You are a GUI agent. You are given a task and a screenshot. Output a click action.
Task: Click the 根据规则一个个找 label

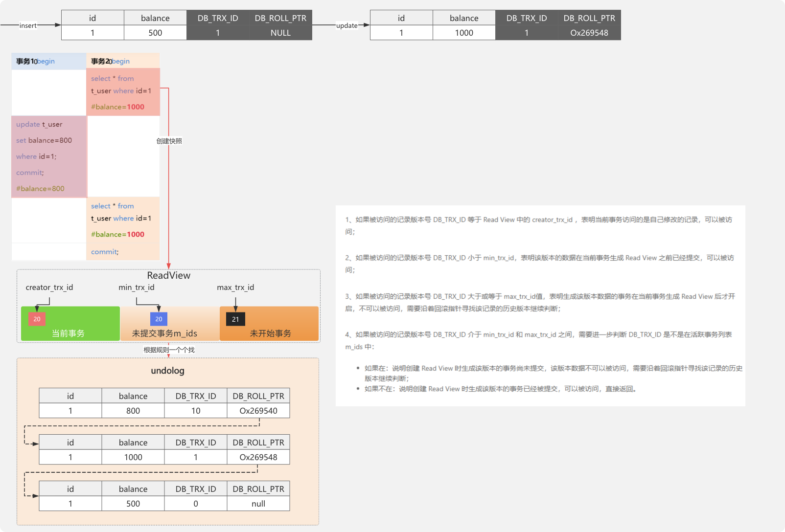pos(169,350)
